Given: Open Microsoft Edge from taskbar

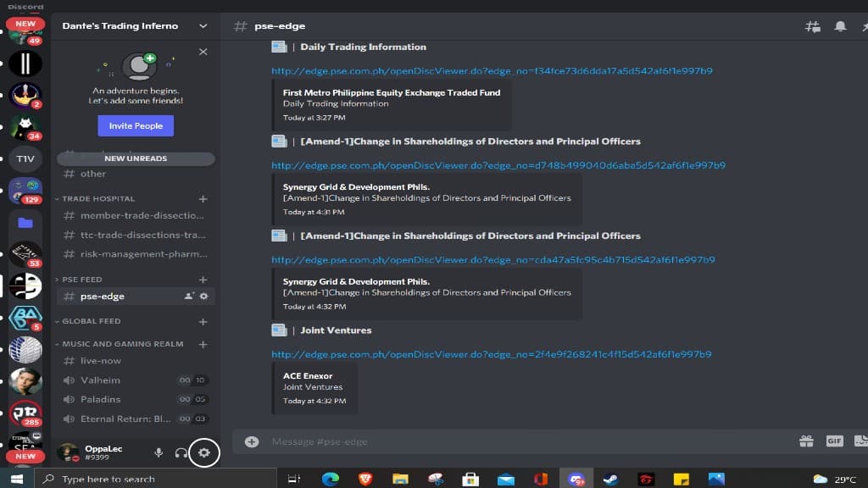Looking at the screenshot, I should tap(330, 480).
